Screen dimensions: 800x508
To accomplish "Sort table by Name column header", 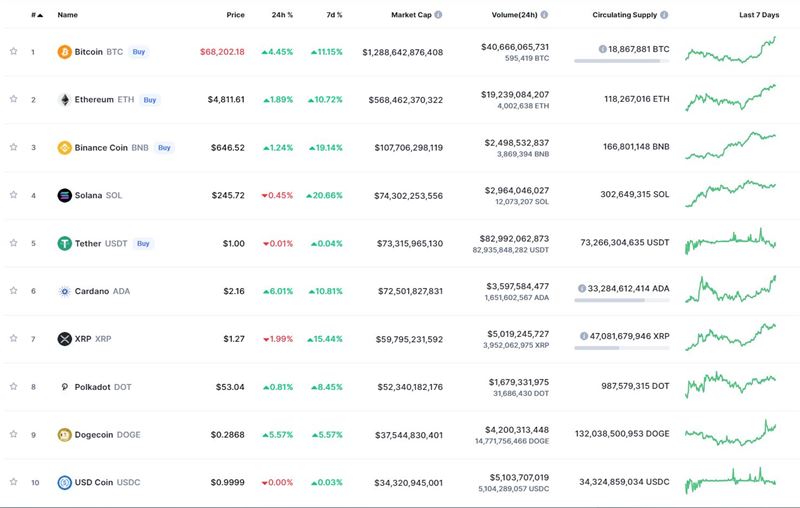I will [x=67, y=15].
